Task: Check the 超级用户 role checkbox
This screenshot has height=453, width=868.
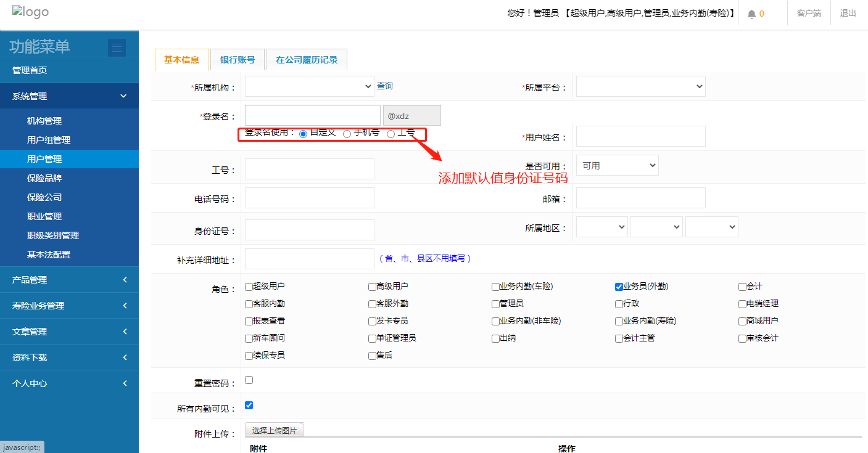Action: pyautogui.click(x=249, y=287)
